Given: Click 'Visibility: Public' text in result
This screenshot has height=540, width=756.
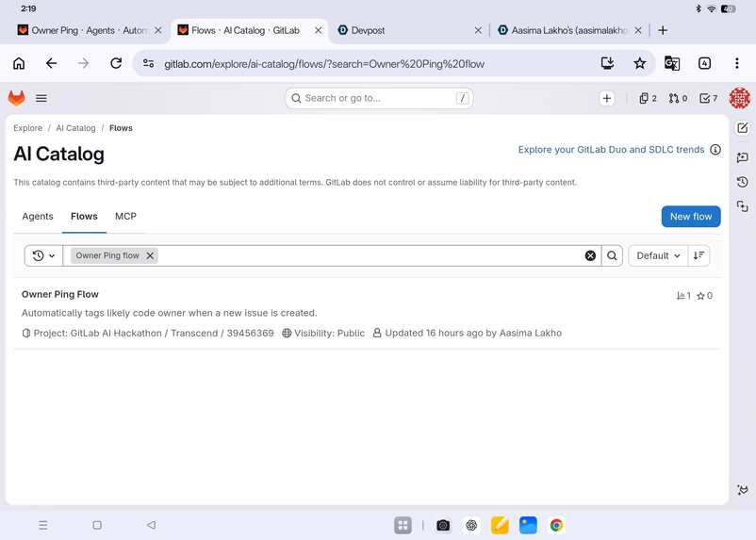Looking at the screenshot, I should (329, 334).
